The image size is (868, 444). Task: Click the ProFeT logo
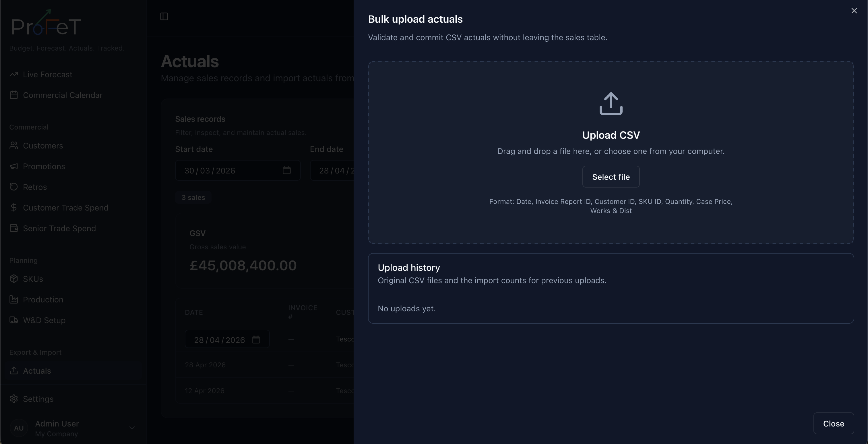pos(46,23)
